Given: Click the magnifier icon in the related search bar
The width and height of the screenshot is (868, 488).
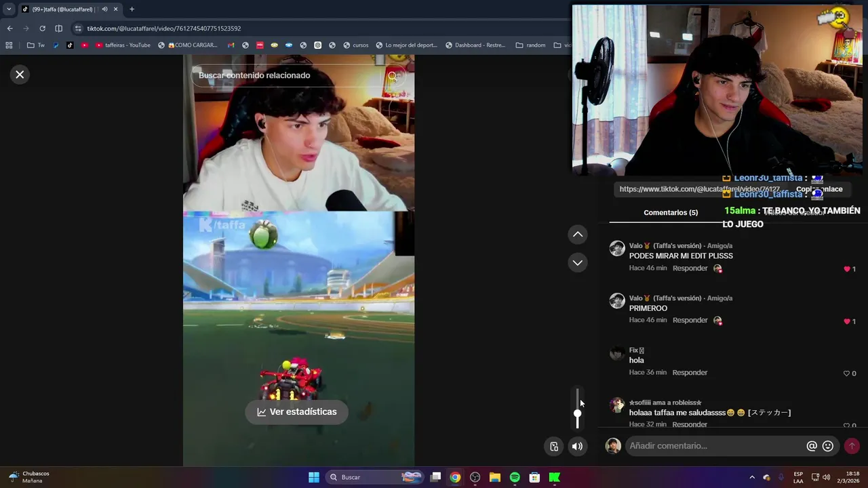Looking at the screenshot, I should pyautogui.click(x=393, y=76).
